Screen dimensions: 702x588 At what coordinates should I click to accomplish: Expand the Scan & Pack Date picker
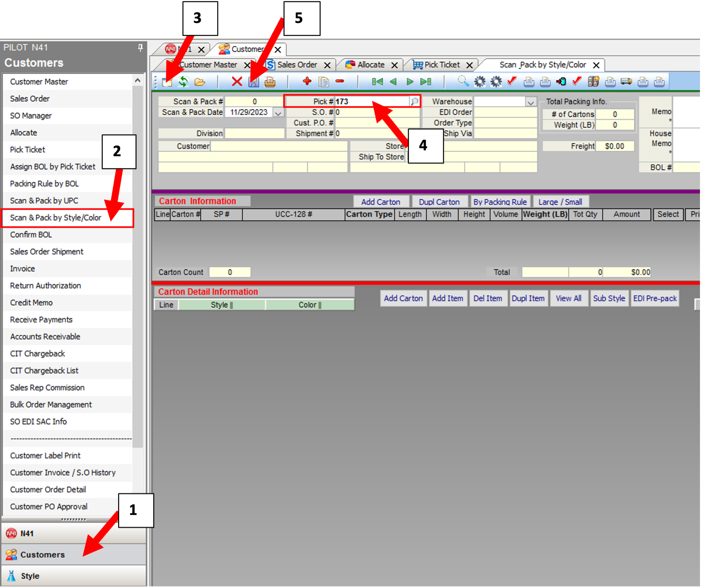pyautogui.click(x=278, y=113)
